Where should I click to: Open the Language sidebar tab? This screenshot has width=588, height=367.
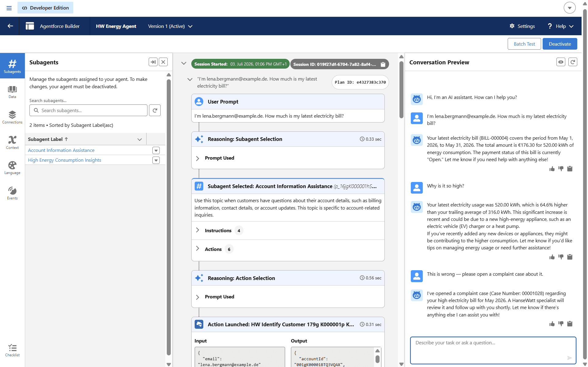coord(12,168)
